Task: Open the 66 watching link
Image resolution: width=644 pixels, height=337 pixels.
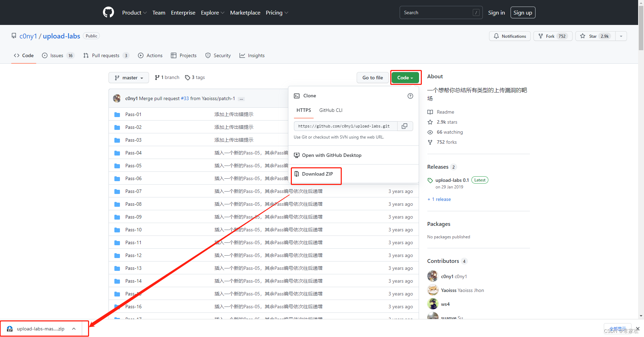Action: (445, 132)
